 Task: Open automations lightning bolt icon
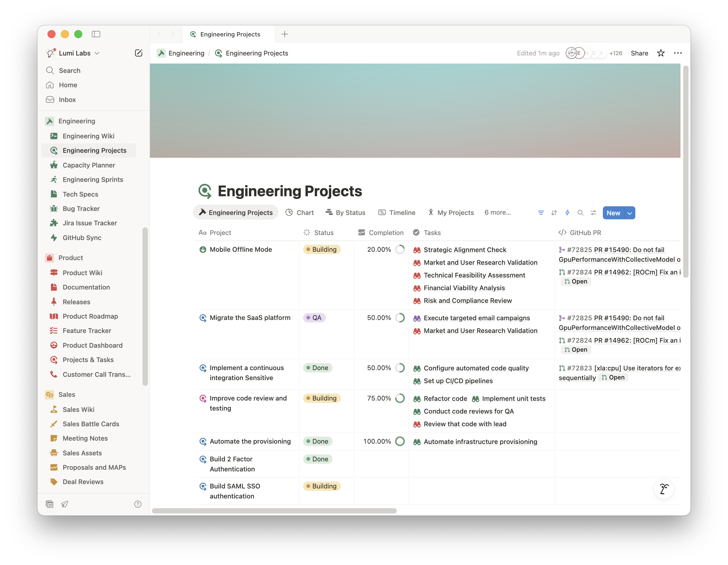(567, 213)
